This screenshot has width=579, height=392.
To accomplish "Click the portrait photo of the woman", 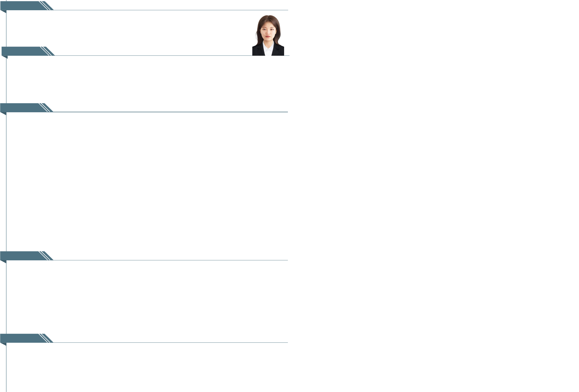I will point(268,35).
